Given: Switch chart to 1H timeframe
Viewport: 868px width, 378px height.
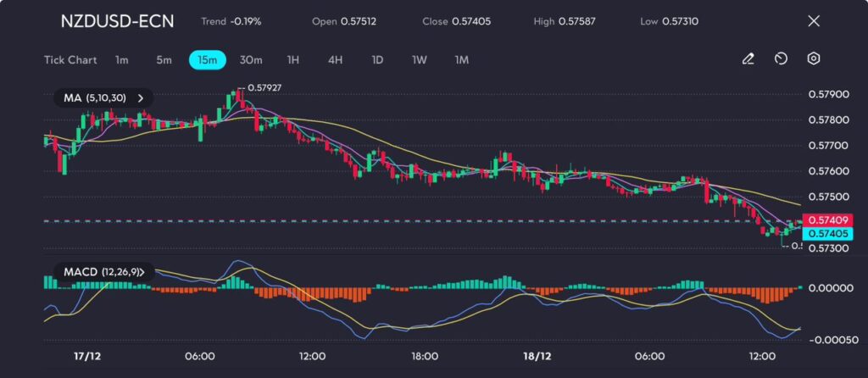Looking at the screenshot, I should coord(293,60).
